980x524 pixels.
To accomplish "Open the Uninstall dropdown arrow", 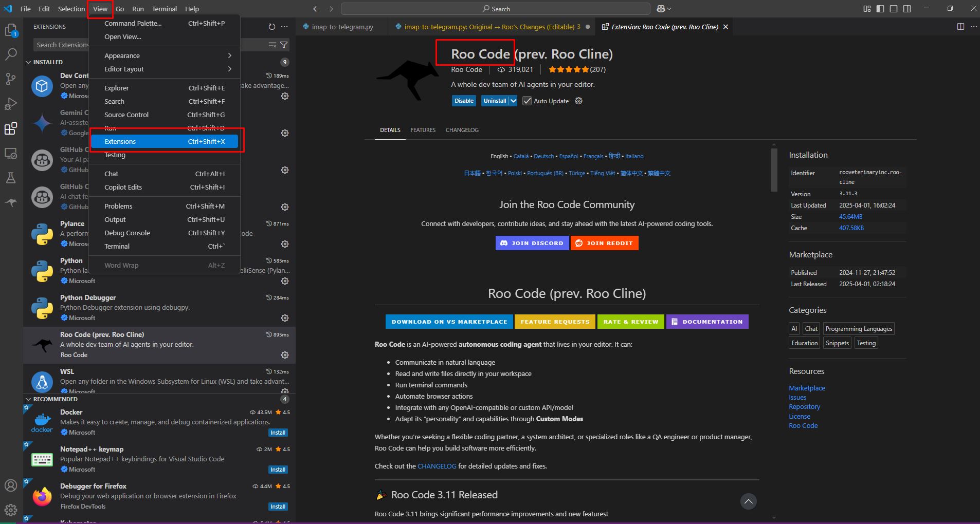I will (x=513, y=101).
